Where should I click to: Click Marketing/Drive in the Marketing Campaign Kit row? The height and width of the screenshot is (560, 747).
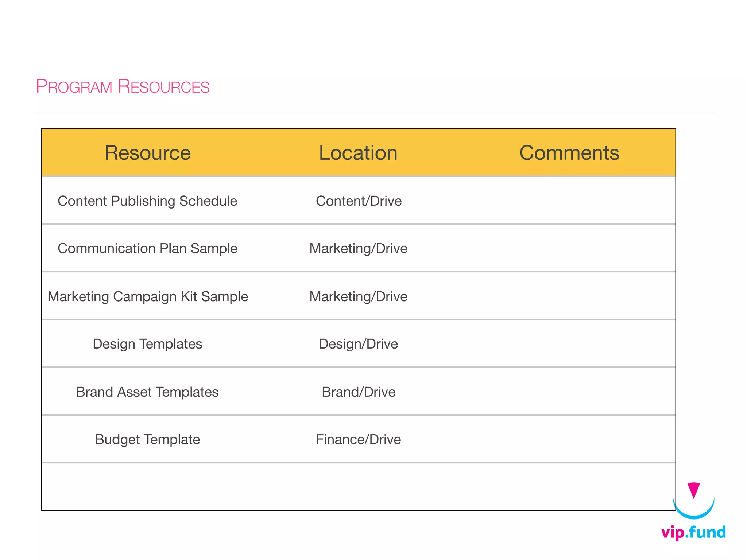click(359, 296)
